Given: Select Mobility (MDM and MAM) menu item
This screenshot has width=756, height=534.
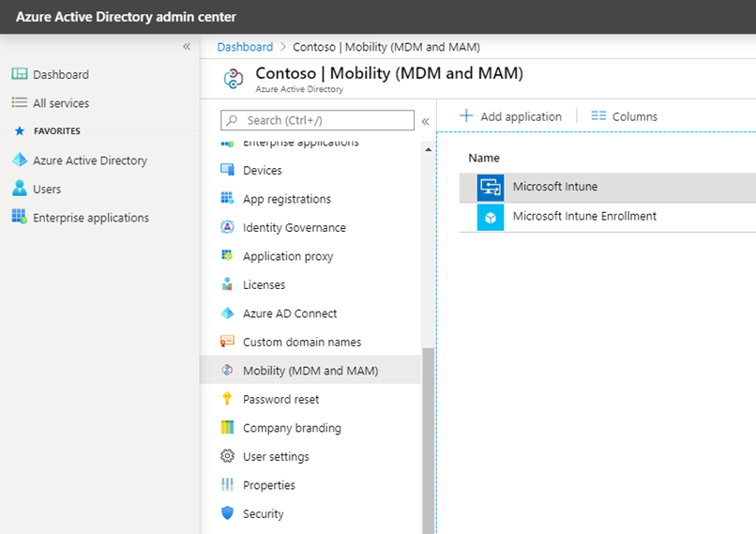Looking at the screenshot, I should click(x=310, y=370).
